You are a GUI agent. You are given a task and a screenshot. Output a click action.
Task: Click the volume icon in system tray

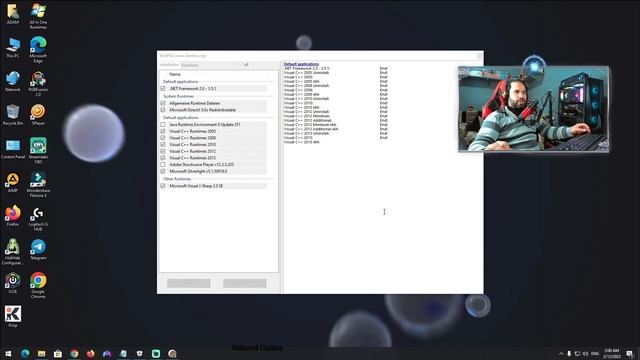[586, 353]
